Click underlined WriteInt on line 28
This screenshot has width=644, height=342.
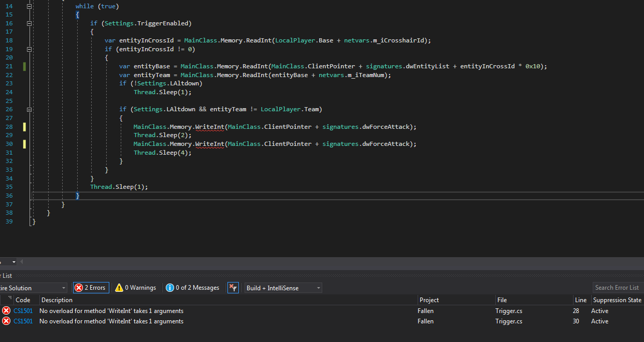point(209,127)
